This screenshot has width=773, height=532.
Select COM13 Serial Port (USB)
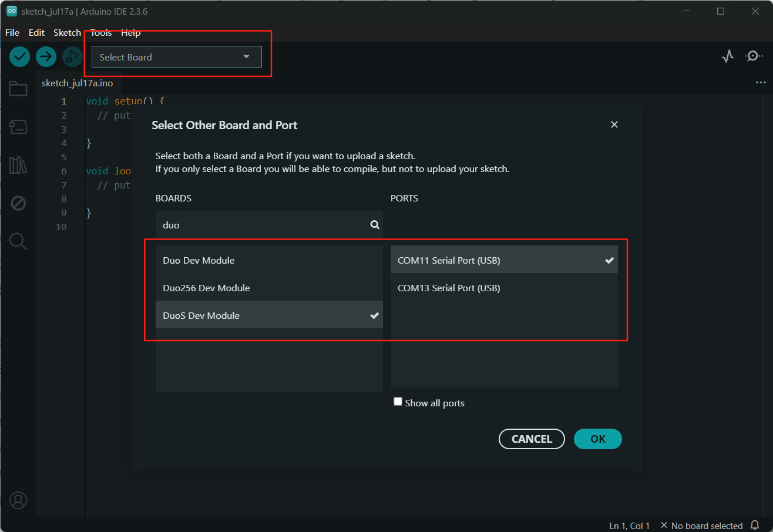click(x=504, y=288)
